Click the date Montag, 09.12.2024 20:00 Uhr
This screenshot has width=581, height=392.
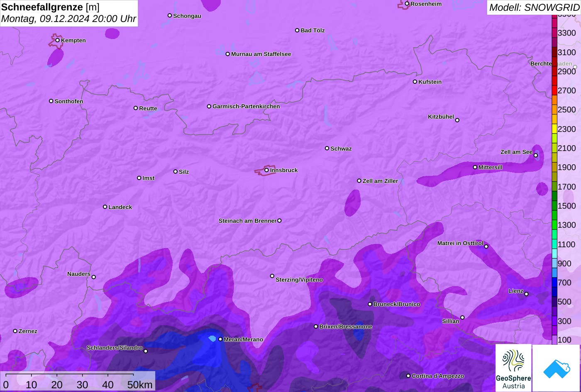68,19
